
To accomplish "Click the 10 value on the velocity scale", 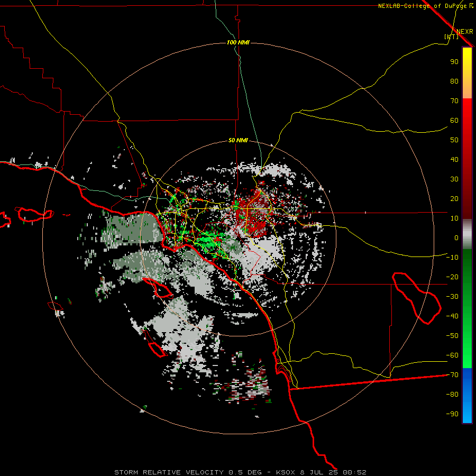I will point(454,218).
